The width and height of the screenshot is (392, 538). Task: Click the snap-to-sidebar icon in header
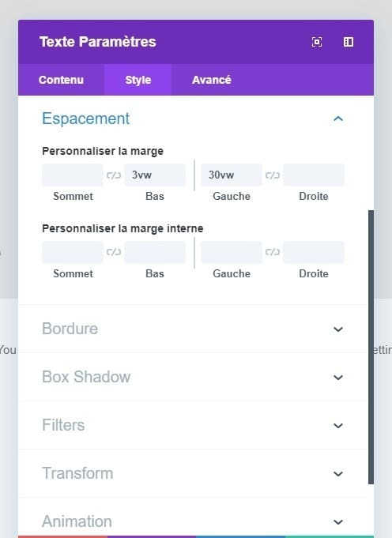[x=349, y=42]
